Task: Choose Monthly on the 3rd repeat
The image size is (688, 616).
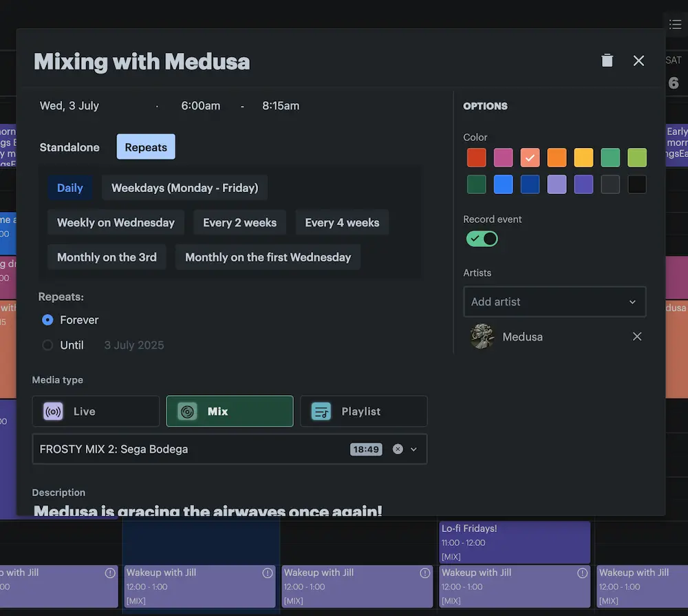Action: (107, 257)
